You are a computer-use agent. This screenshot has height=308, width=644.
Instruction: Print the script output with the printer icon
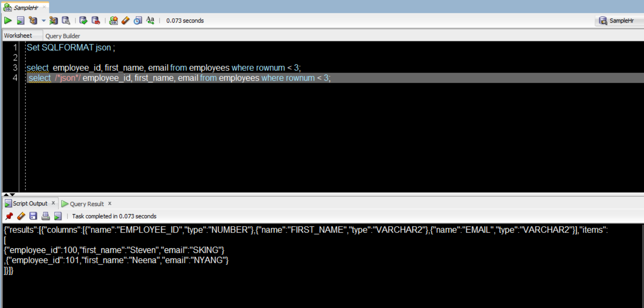coord(45,216)
